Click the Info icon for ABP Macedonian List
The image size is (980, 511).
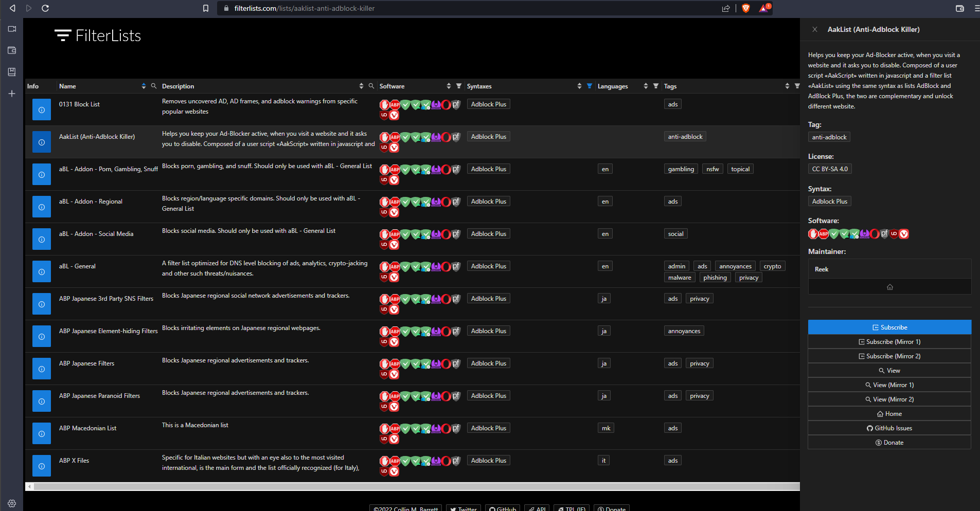[x=41, y=433]
